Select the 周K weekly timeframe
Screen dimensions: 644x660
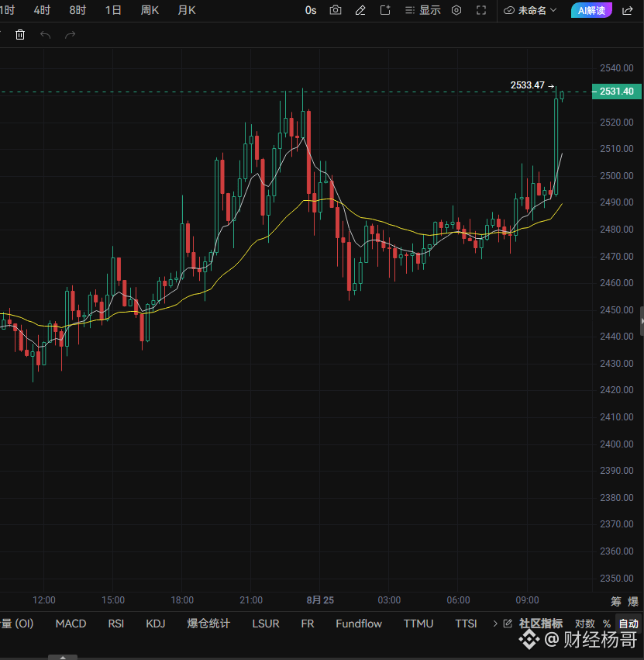pyautogui.click(x=150, y=10)
